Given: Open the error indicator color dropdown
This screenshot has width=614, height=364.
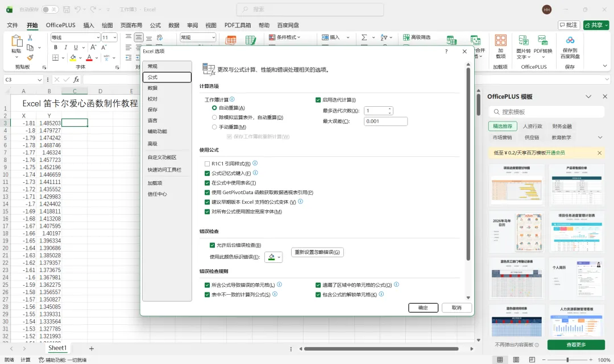Looking at the screenshot, I should (x=279, y=257).
